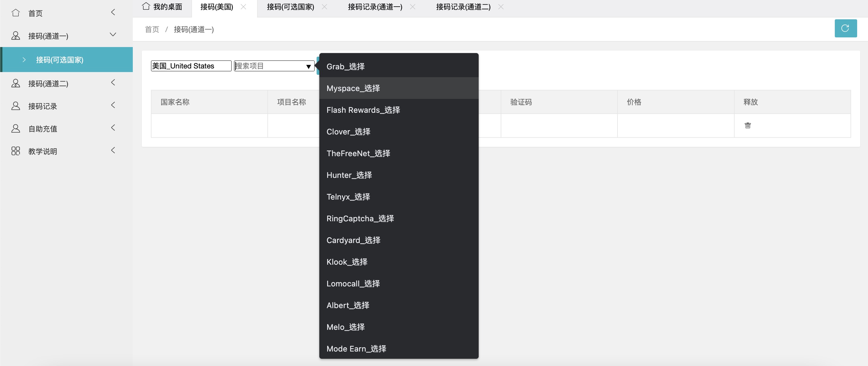Image resolution: width=868 pixels, height=366 pixels.
Task: Choose Lomocall_选择 from the dropdown
Action: (399, 284)
